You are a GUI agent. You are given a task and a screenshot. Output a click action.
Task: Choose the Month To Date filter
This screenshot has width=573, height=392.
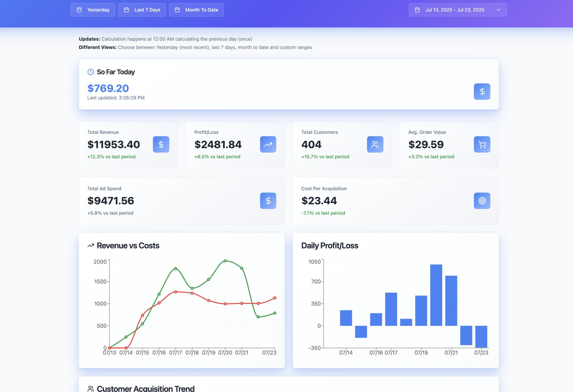(x=196, y=10)
